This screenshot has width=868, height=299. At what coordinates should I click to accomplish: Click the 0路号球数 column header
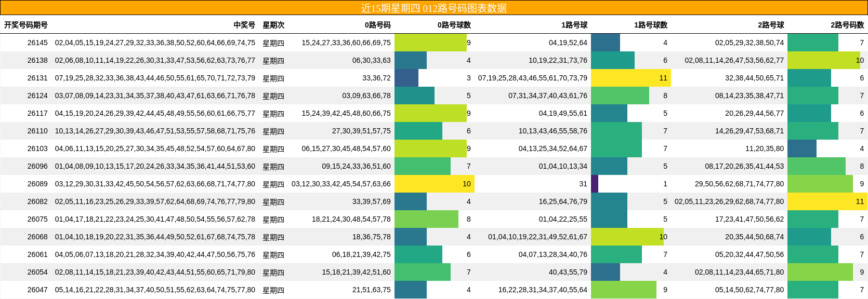(454, 25)
